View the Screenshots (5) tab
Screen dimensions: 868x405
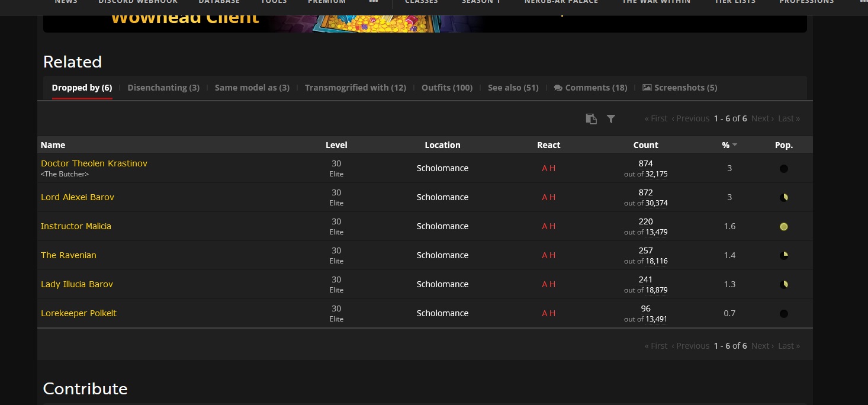(680, 88)
